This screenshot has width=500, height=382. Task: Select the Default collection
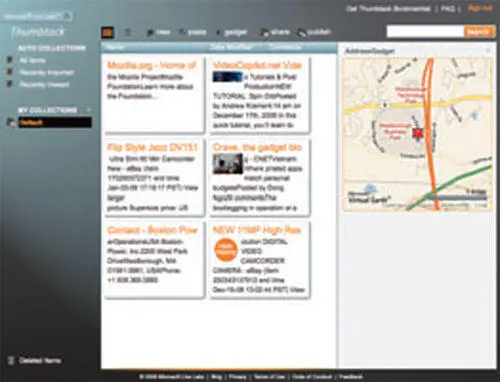pos(55,122)
